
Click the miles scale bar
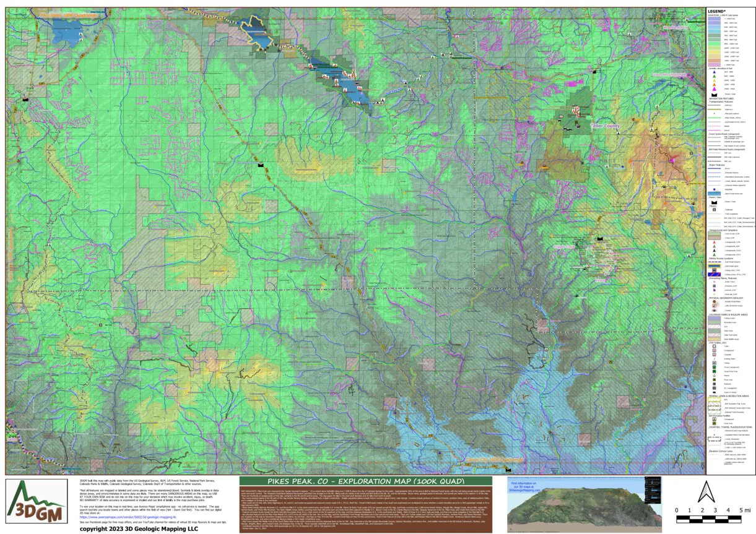pos(714,516)
